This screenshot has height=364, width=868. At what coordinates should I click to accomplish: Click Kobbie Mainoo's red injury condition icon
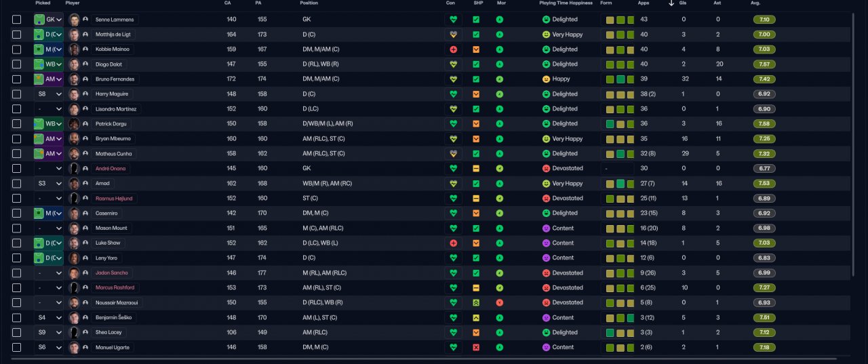[x=454, y=49]
